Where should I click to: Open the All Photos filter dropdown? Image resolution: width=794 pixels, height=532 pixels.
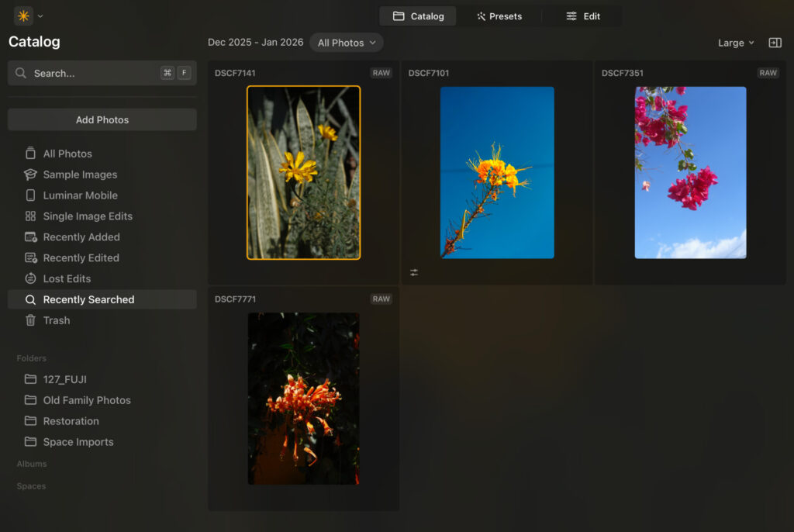coord(346,43)
